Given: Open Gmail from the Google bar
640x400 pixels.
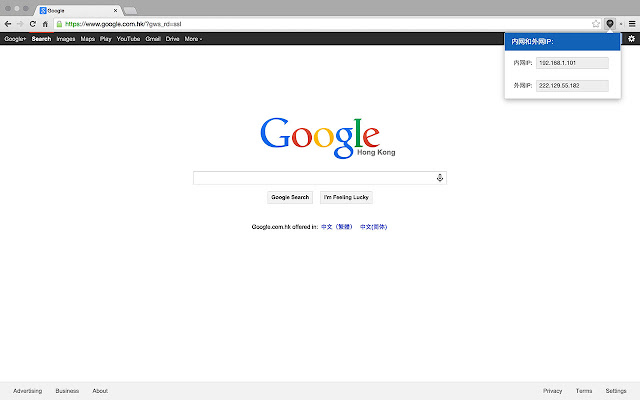Looking at the screenshot, I should point(153,39).
